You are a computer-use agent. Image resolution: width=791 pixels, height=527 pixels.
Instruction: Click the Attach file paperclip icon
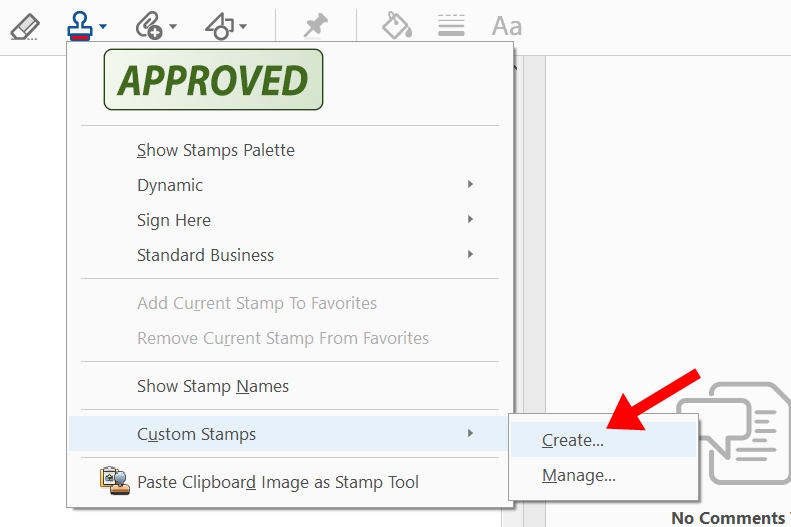pos(148,26)
